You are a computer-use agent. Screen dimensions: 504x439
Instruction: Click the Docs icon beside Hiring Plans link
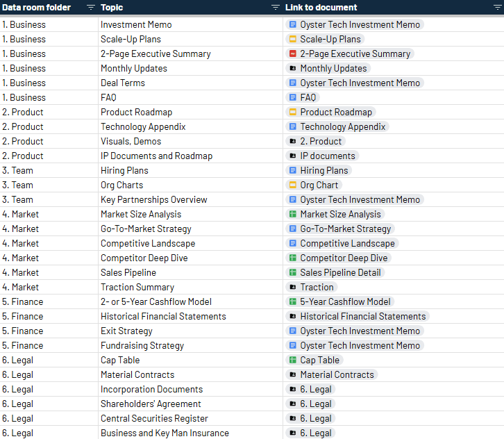[293, 170]
